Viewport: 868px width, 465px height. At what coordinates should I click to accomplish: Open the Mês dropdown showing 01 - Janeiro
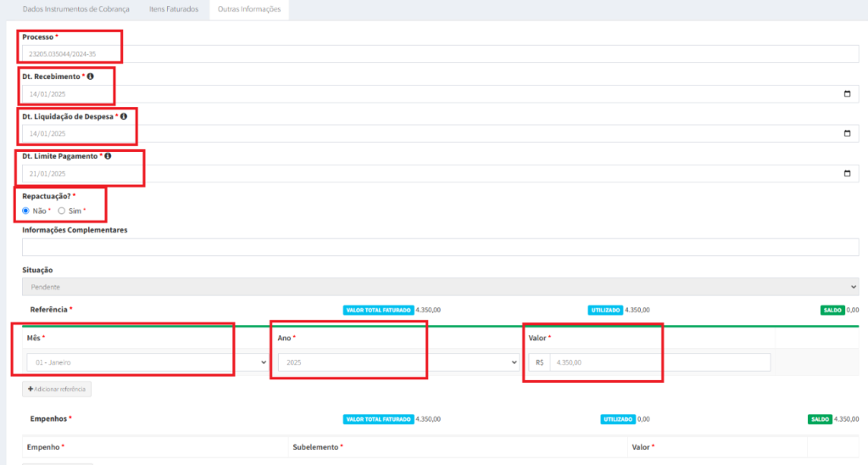[x=144, y=362]
